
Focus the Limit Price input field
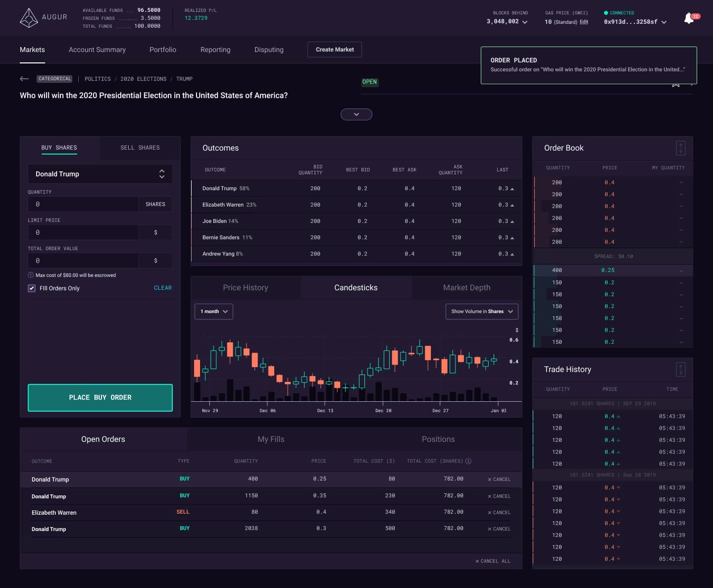pyautogui.click(x=83, y=232)
